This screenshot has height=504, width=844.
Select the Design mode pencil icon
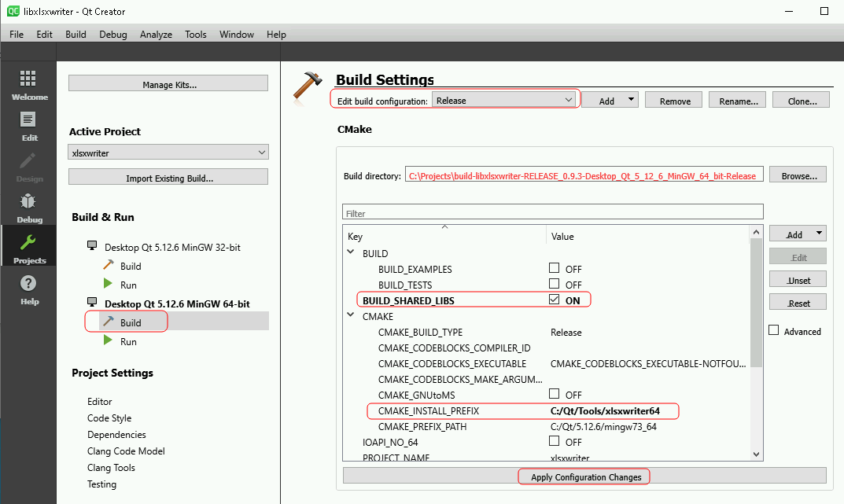[28, 160]
